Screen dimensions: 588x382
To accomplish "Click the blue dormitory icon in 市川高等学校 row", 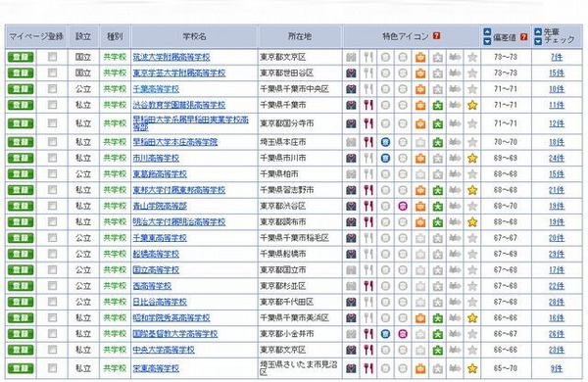I will tap(385, 159).
